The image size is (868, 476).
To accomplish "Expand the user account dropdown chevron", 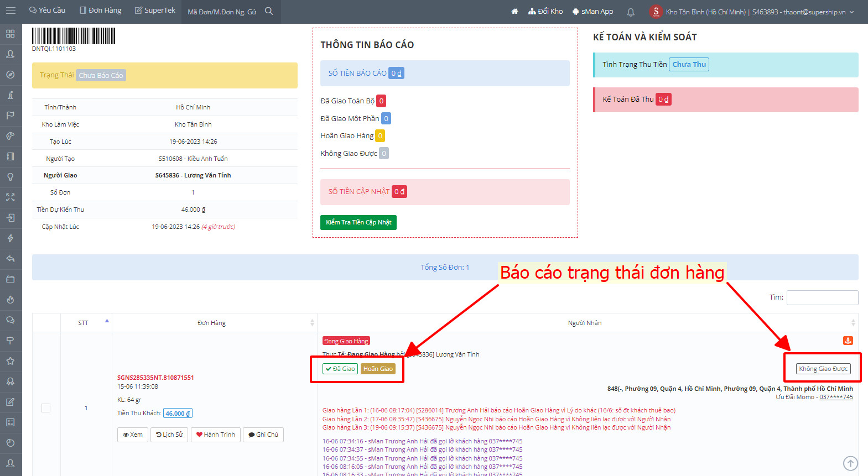I will (851, 12).
